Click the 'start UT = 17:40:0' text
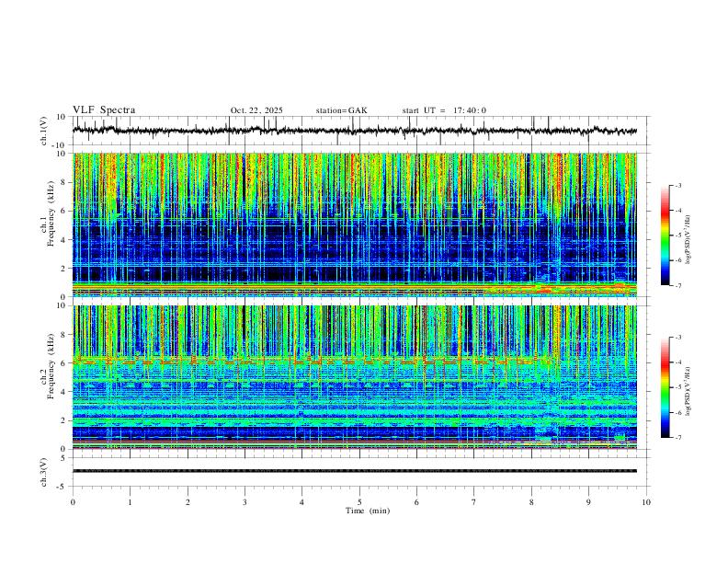Image resolution: width=728 pixels, height=563 pixels. tap(444, 110)
